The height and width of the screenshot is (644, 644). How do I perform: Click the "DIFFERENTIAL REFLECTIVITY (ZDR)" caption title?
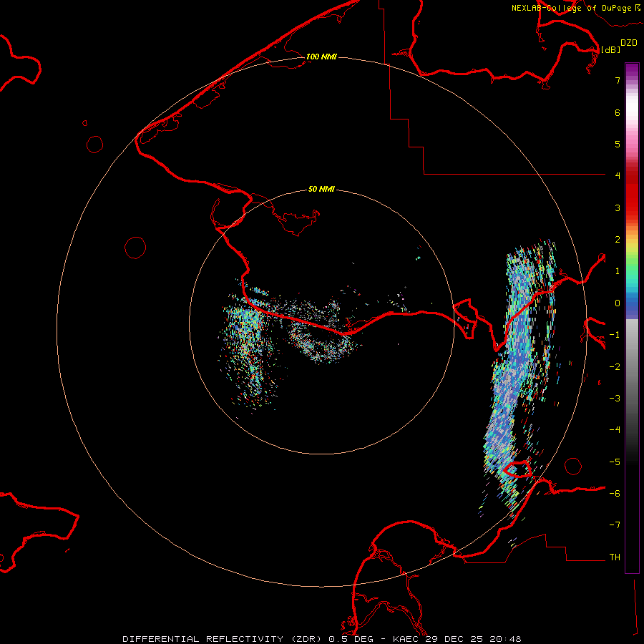pyautogui.click(x=223, y=639)
